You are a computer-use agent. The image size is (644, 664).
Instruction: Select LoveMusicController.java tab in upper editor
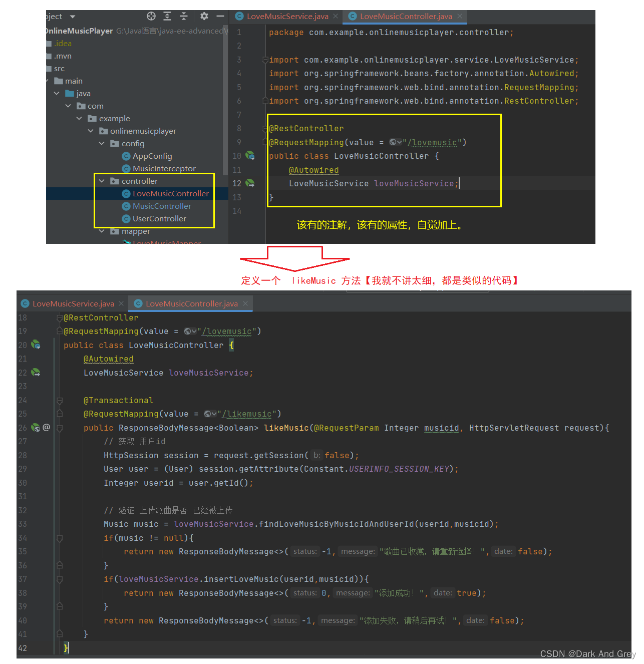406,17
